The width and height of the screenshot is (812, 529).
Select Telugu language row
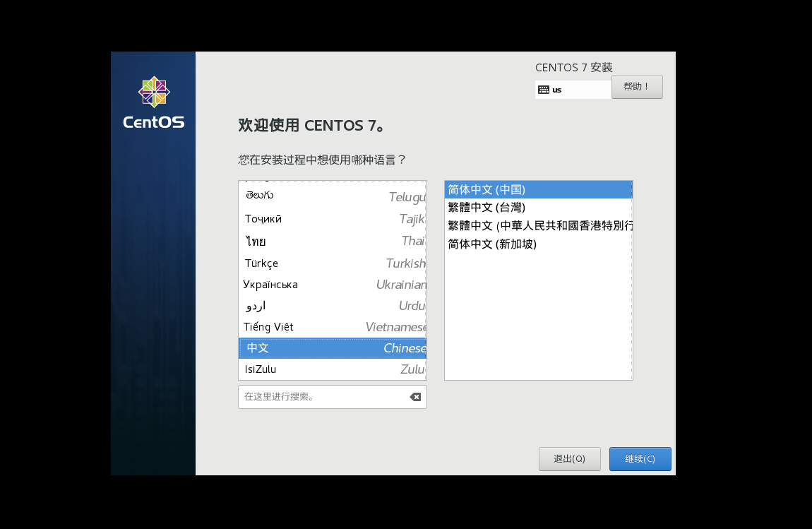[x=333, y=196]
